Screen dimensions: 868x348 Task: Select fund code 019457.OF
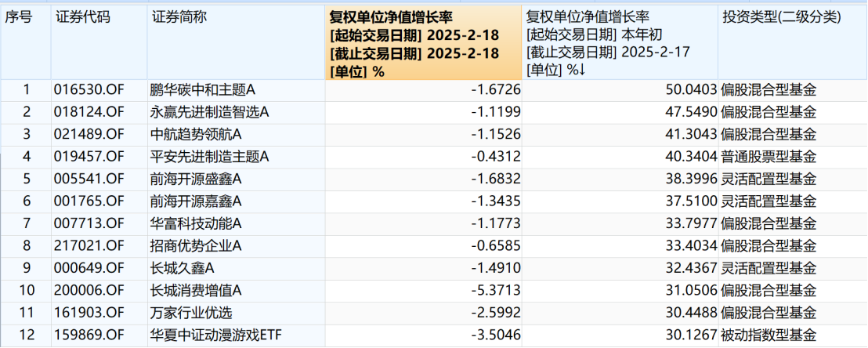pos(89,157)
